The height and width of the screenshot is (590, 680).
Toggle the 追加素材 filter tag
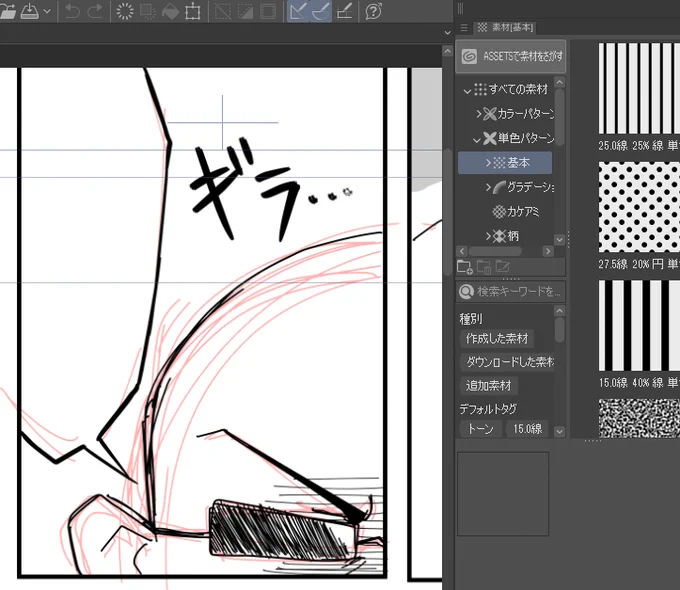(x=489, y=386)
